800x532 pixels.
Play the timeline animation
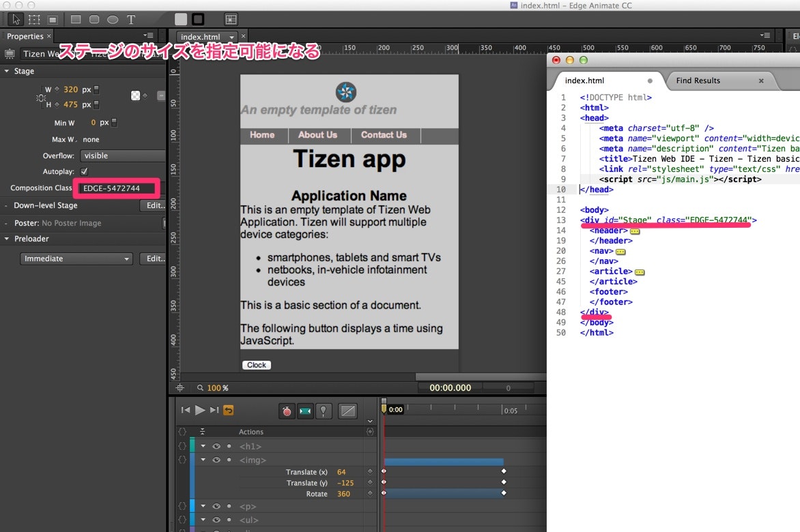(x=200, y=410)
